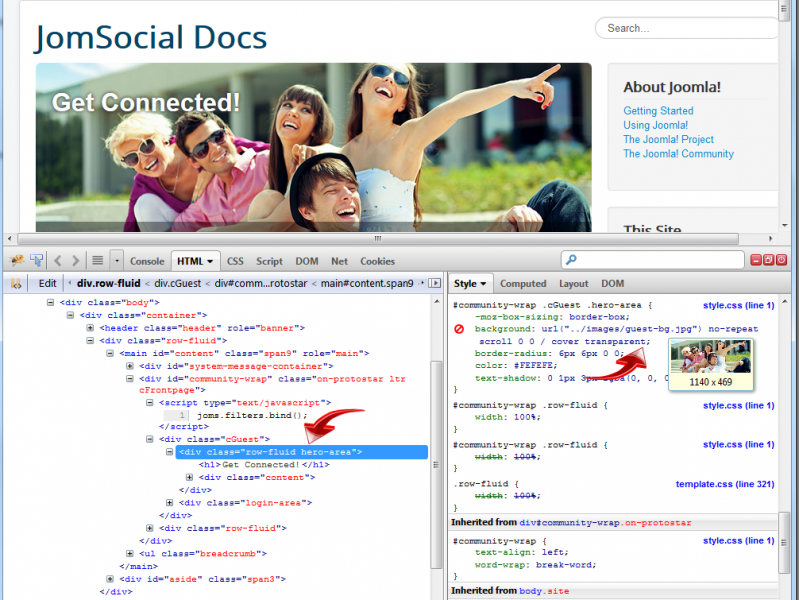Open the Net panel tab
This screenshot has height=600, width=799.
click(339, 261)
